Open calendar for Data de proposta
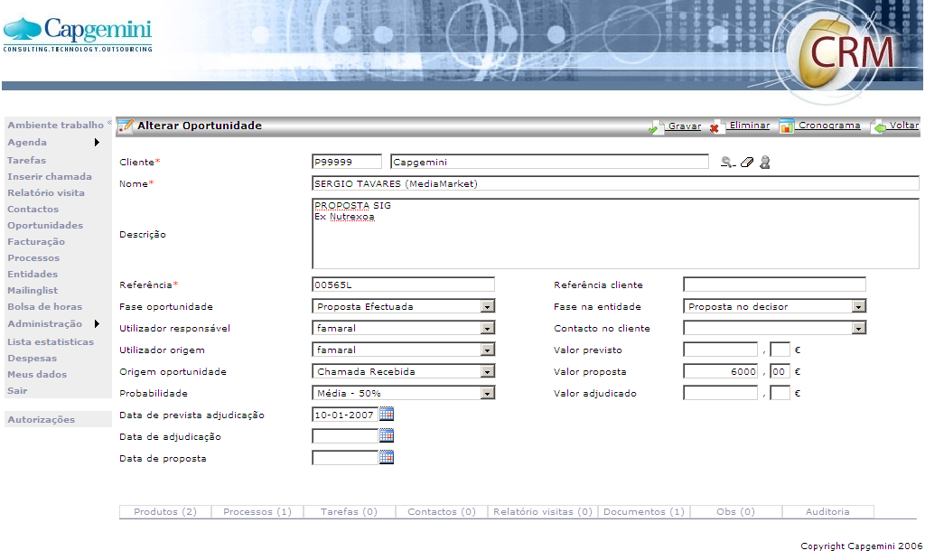The height and width of the screenshot is (560, 925). [x=387, y=457]
